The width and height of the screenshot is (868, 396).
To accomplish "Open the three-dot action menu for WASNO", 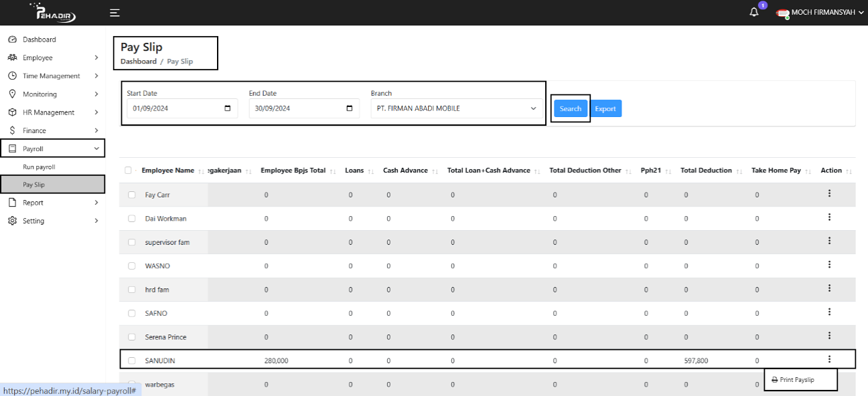I will (x=829, y=265).
